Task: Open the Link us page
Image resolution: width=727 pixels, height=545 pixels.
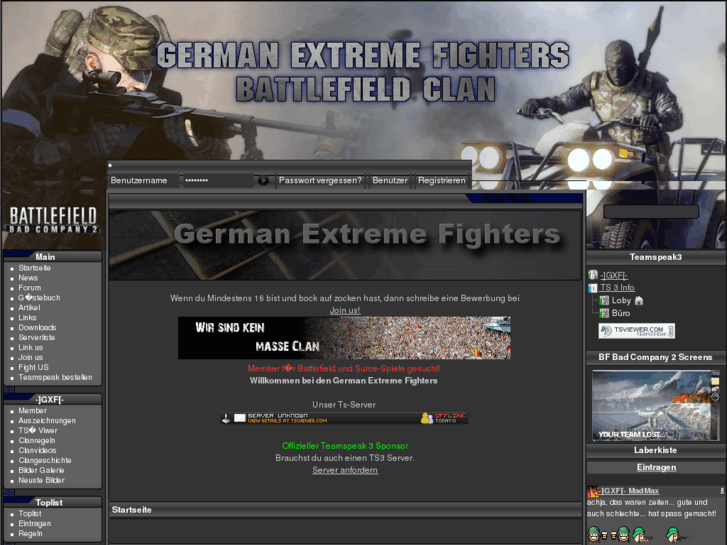Action: point(31,347)
